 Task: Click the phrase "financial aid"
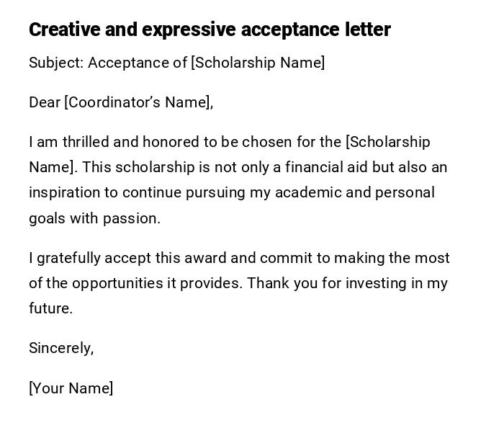tap(327, 167)
